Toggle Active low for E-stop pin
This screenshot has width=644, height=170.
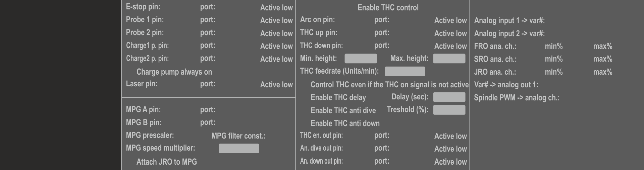pos(276,8)
